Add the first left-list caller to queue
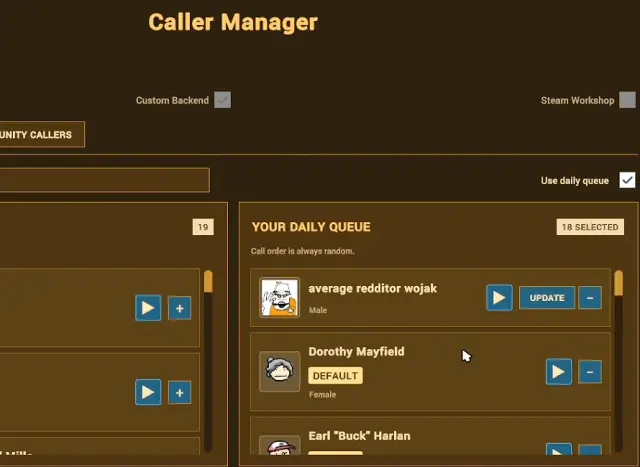The width and height of the screenshot is (640, 467). tap(180, 308)
